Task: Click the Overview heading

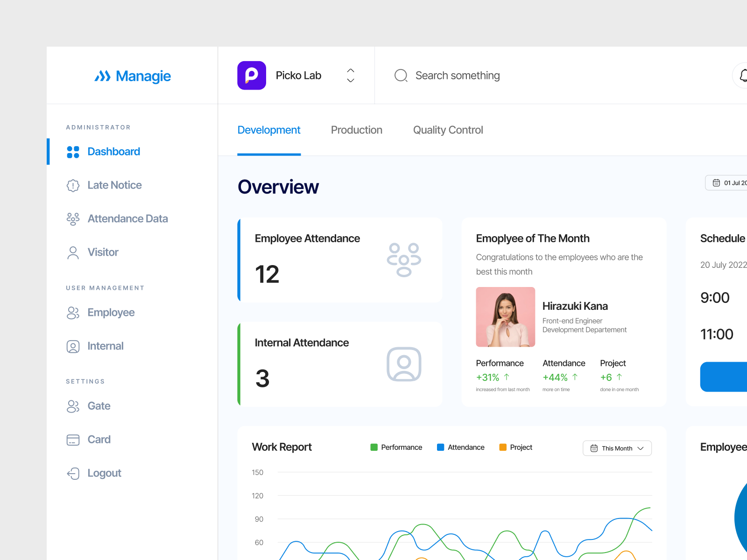Action: [x=278, y=187]
